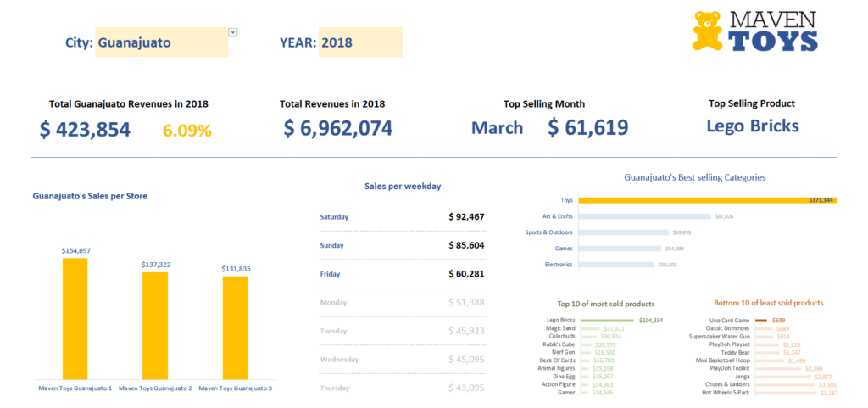Click the $ 43,095 Thursday sales value

[x=467, y=388]
